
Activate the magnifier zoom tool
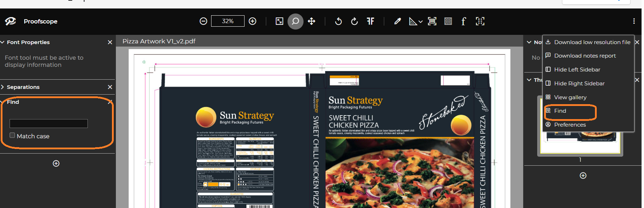pos(295,21)
